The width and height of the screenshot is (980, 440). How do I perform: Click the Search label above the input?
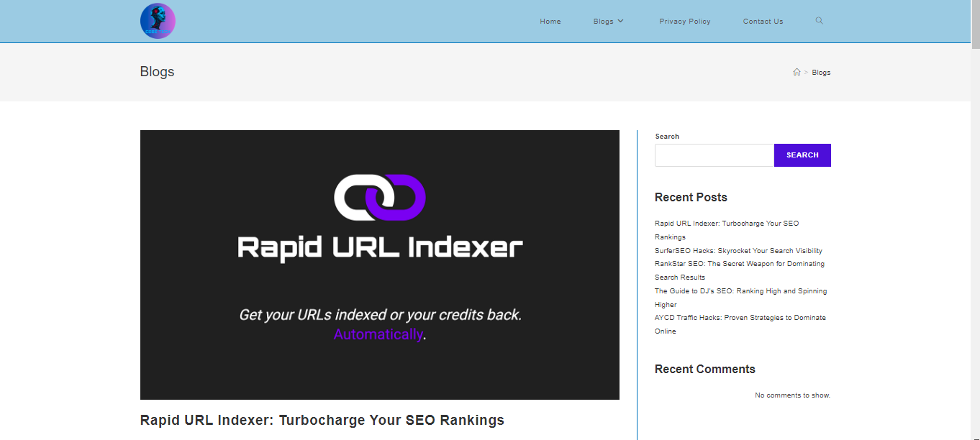coord(667,137)
